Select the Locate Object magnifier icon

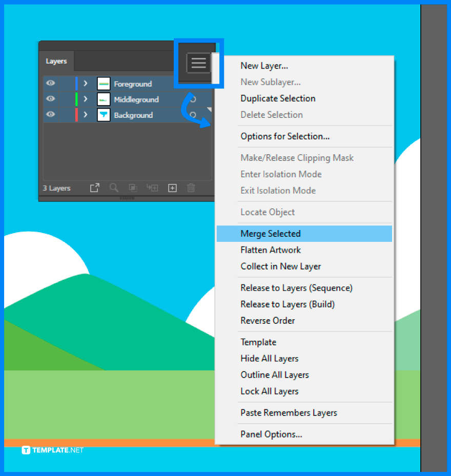point(113,188)
